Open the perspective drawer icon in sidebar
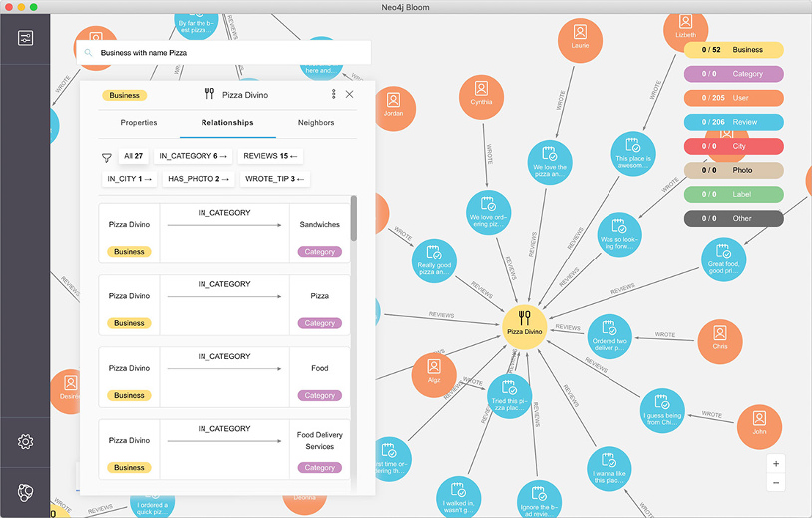Viewport: 812px width, 518px height. (x=25, y=38)
